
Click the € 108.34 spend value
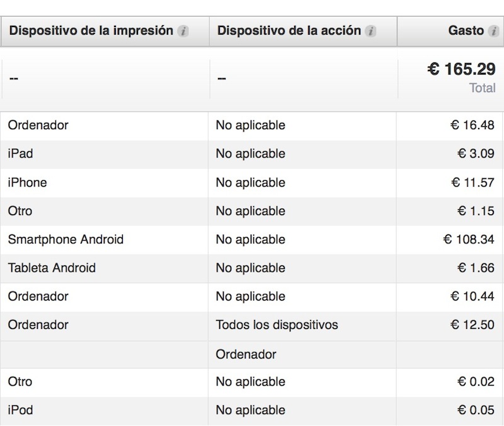[x=469, y=239]
